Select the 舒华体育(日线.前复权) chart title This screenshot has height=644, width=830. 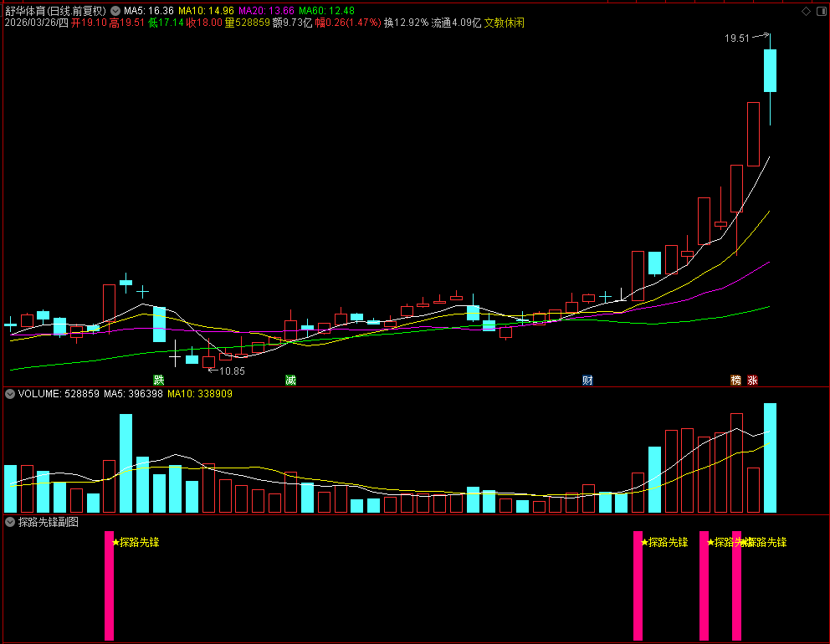pos(55,11)
